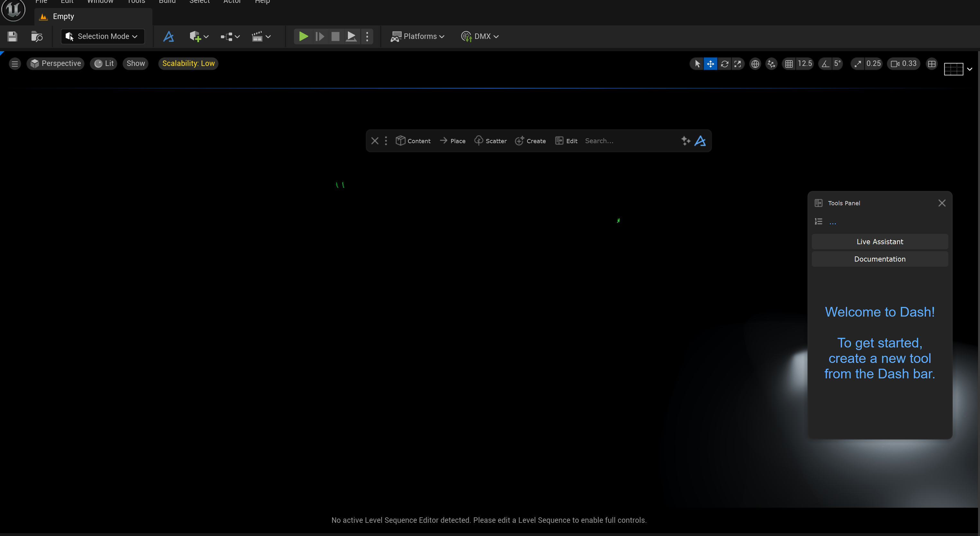The image size is (980, 536).
Task: Open the Window menu
Action: (100, 2)
